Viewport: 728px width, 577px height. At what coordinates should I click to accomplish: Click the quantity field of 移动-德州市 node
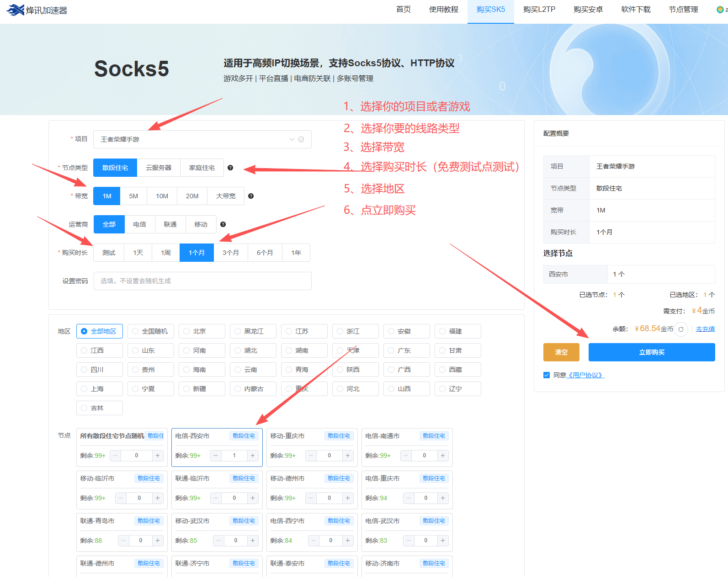click(x=329, y=498)
